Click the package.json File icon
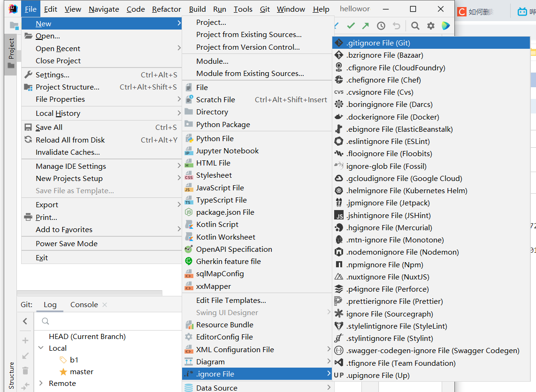Viewport: 536px width, 392px height. tap(189, 212)
